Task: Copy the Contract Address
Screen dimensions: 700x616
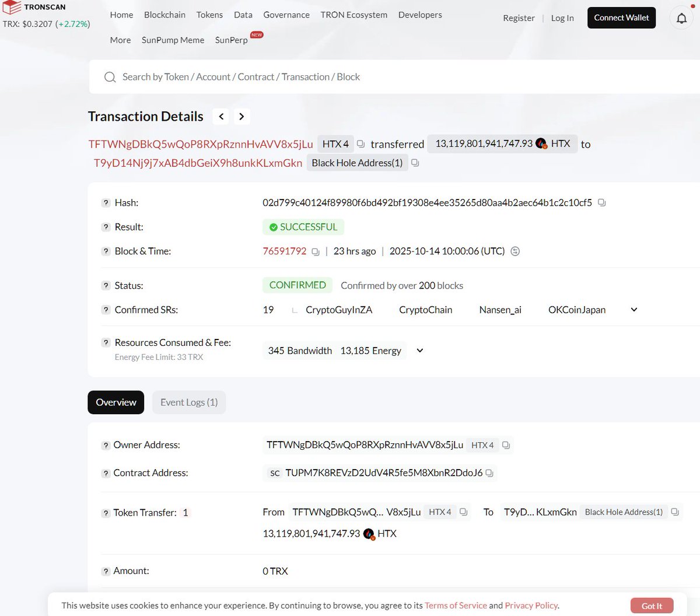Action: [489, 473]
